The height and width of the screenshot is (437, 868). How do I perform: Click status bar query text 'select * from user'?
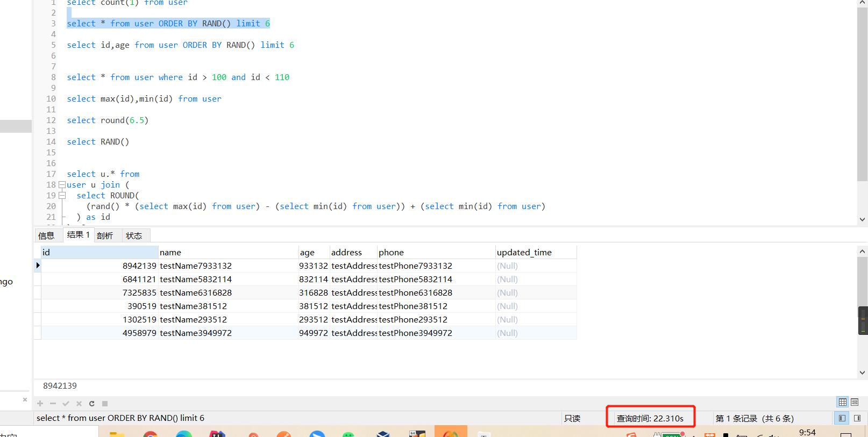click(x=120, y=418)
